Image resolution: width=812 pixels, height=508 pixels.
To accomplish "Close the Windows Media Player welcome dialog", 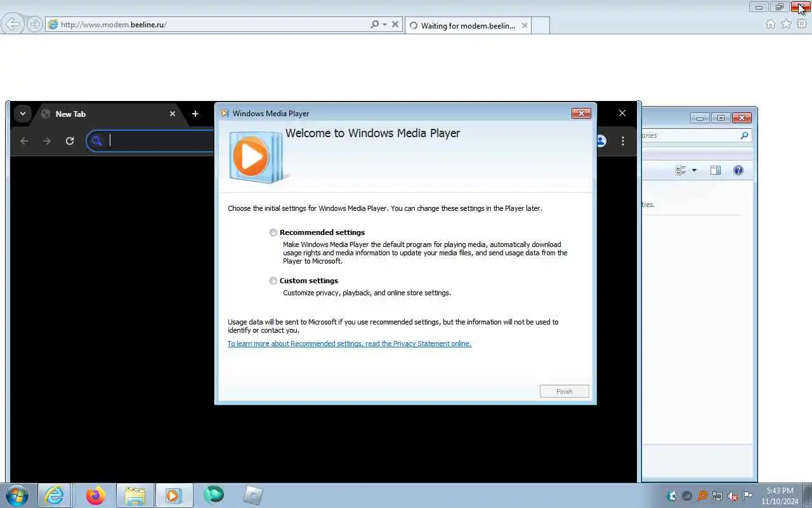I will 581,113.
